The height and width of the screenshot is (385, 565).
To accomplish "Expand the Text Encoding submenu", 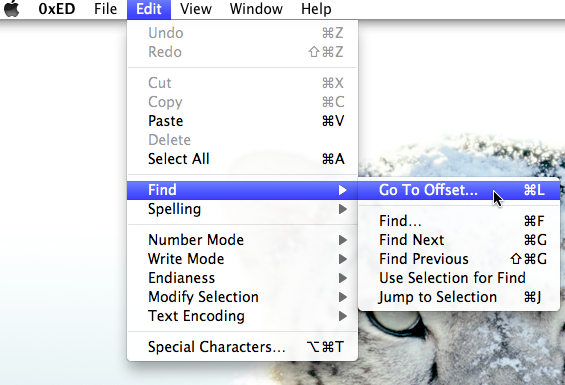I will [x=243, y=316].
